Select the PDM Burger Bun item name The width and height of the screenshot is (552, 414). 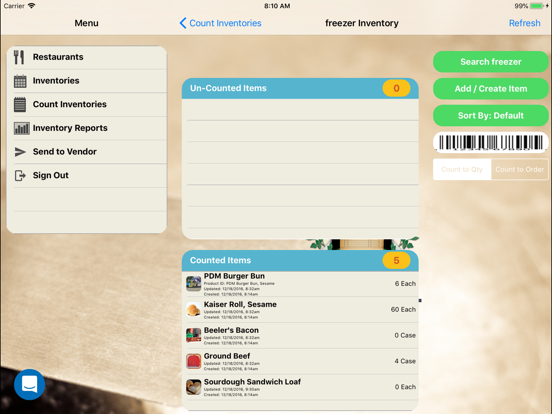234,276
